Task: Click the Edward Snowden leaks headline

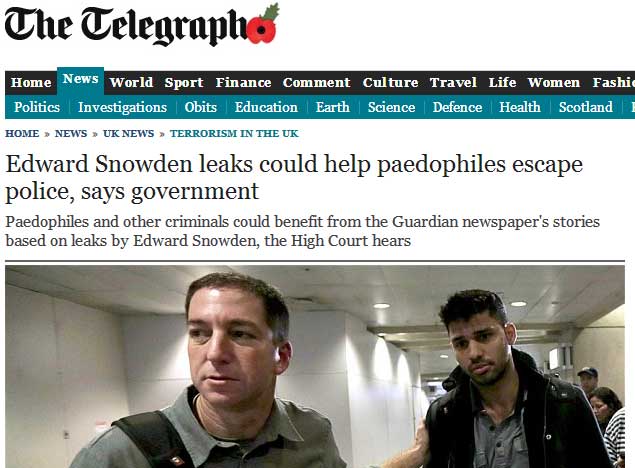Action: click(294, 177)
